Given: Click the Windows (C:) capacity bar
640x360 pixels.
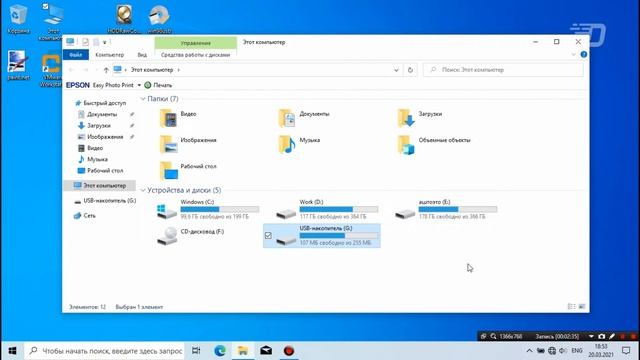Looking at the screenshot, I should pyautogui.click(x=220, y=209).
